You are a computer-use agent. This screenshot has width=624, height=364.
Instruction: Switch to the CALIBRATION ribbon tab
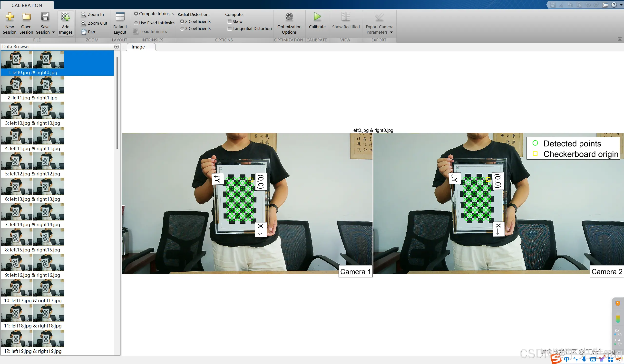coord(27,5)
